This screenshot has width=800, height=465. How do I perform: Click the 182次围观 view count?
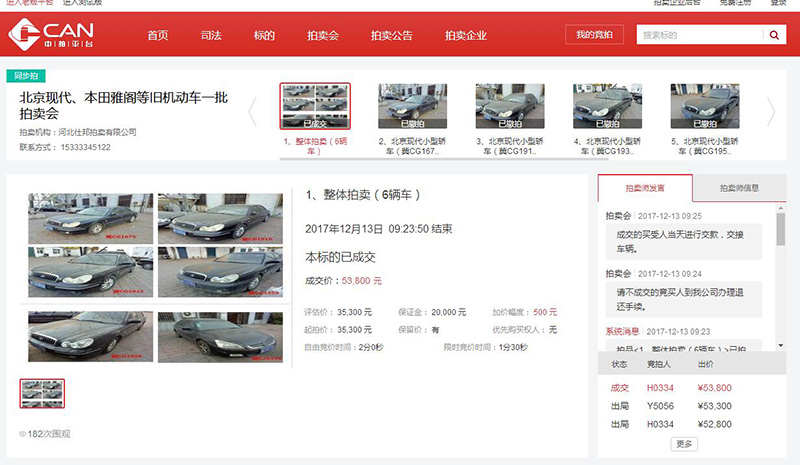tap(49, 434)
